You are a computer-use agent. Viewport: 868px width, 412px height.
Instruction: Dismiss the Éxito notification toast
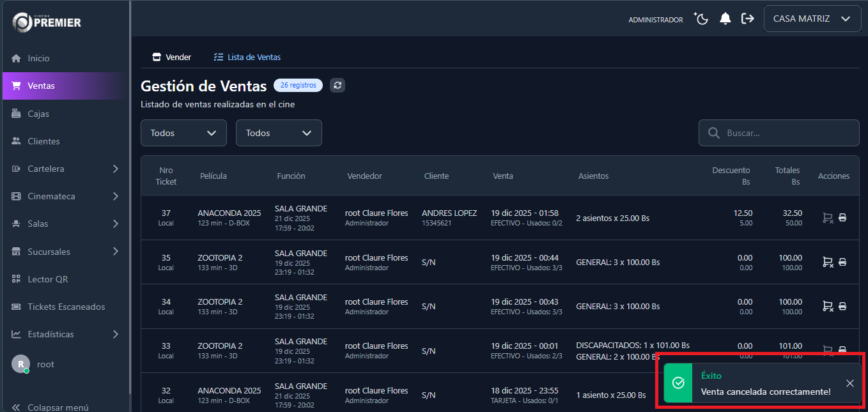click(849, 383)
